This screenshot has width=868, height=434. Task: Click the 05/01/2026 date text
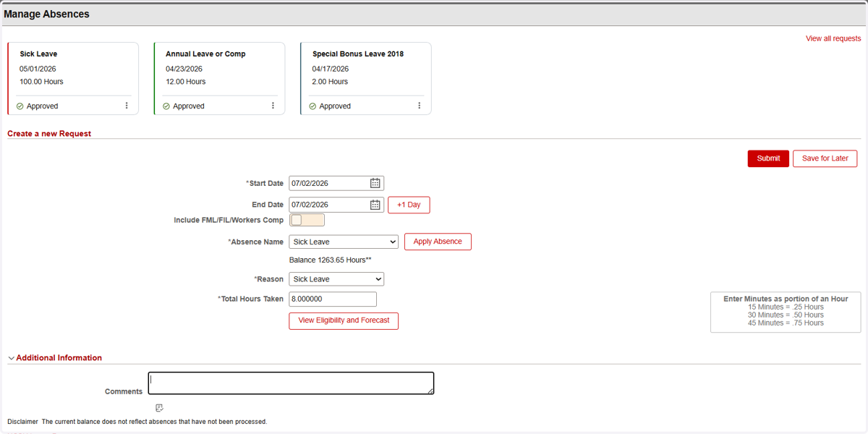pos(38,69)
